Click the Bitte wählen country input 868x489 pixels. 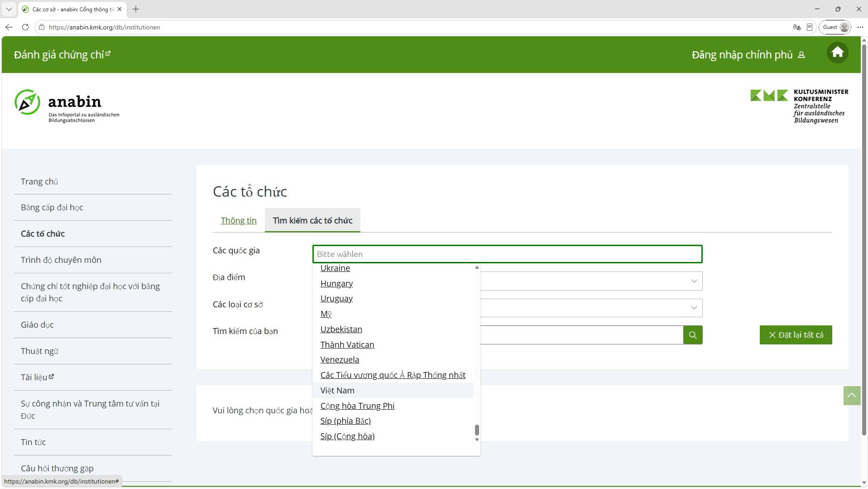(x=507, y=254)
